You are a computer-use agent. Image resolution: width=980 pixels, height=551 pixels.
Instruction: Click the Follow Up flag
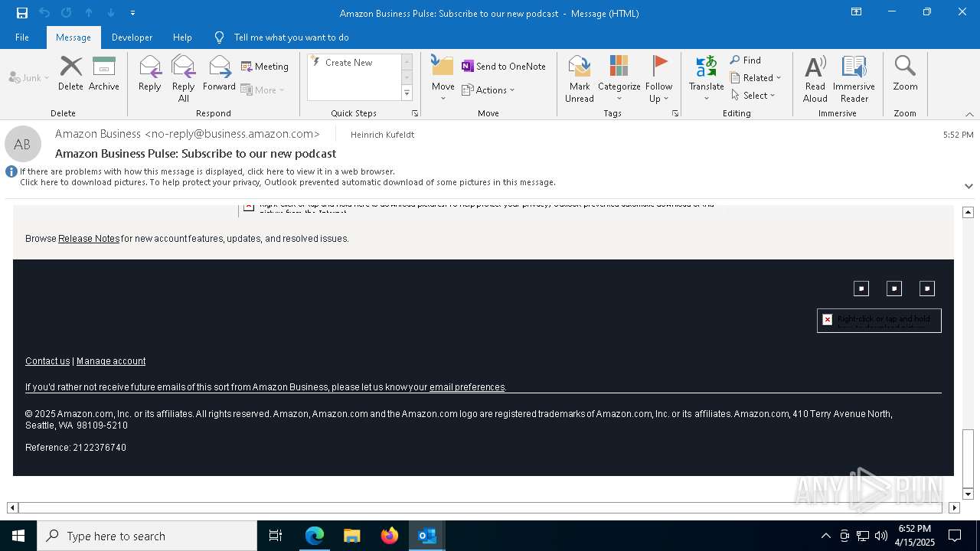click(x=659, y=79)
